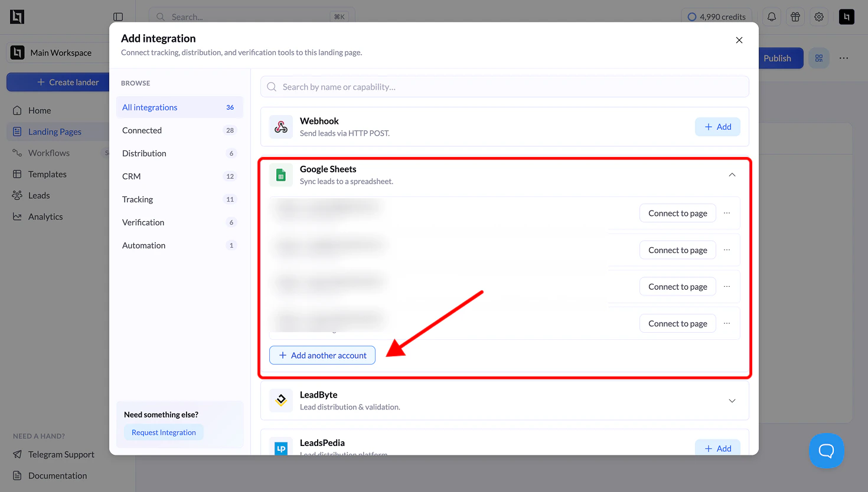Open the profile avatar in top bar

coord(847,17)
